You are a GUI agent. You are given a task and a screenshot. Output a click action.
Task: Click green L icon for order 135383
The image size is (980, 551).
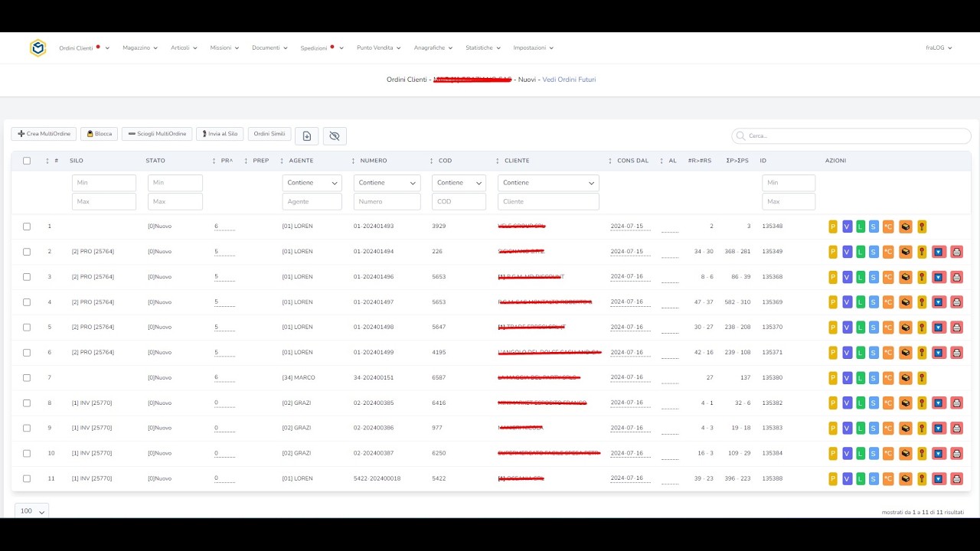tap(860, 429)
